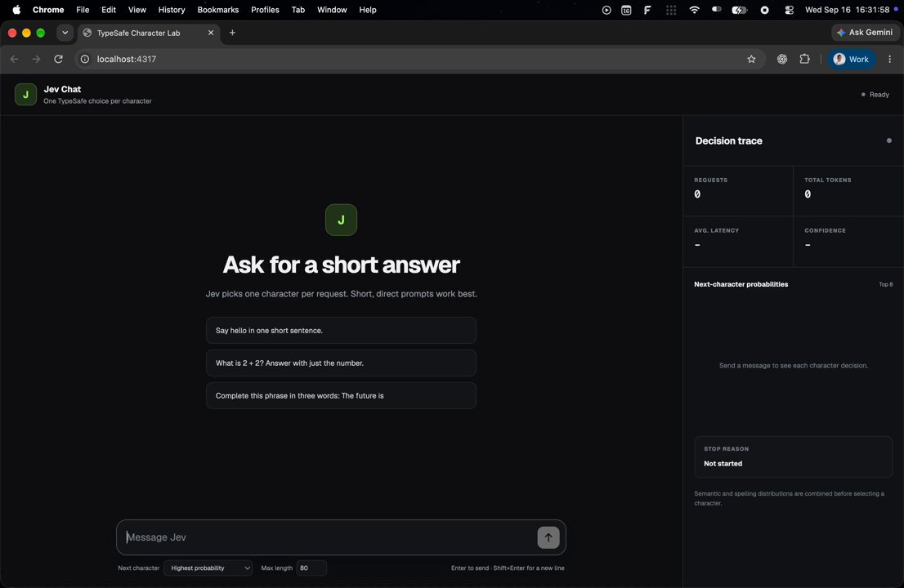Select the 'What is 2 + 2?' prompt
The image size is (904, 588).
(x=342, y=363)
